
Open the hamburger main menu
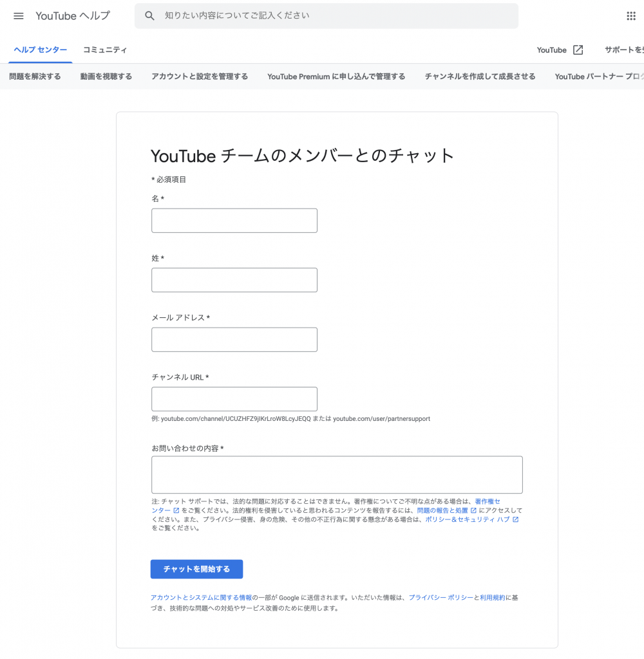point(19,16)
